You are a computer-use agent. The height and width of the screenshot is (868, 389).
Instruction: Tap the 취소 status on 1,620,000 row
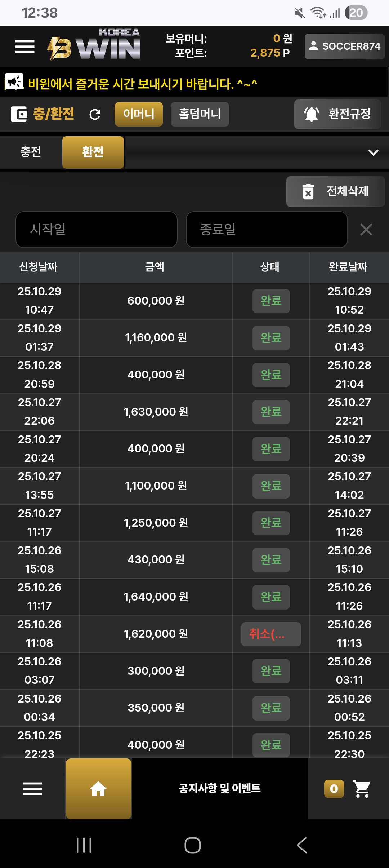[271, 634]
